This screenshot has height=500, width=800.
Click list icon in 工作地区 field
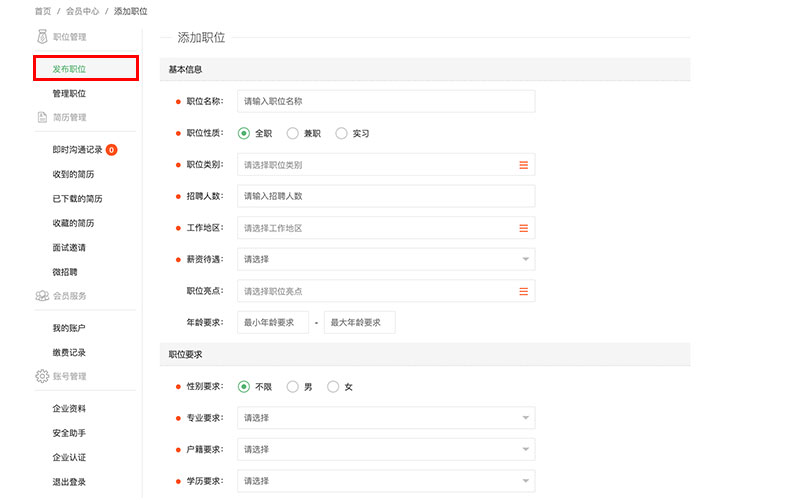pos(523,228)
